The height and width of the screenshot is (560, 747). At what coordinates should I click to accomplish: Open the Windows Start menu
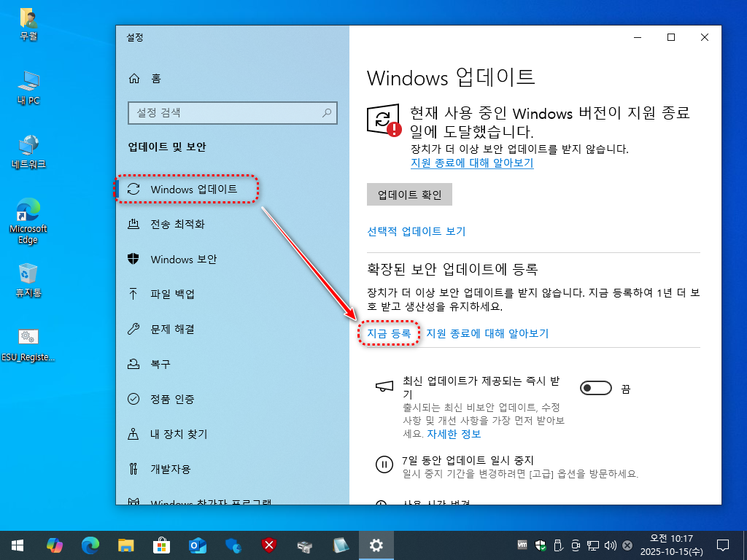pyautogui.click(x=18, y=545)
